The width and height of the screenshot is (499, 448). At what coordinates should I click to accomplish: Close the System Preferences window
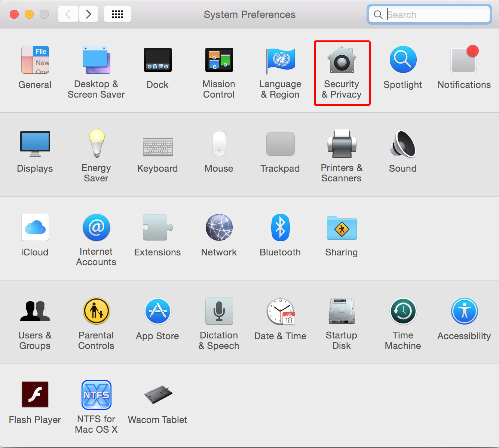[14, 14]
